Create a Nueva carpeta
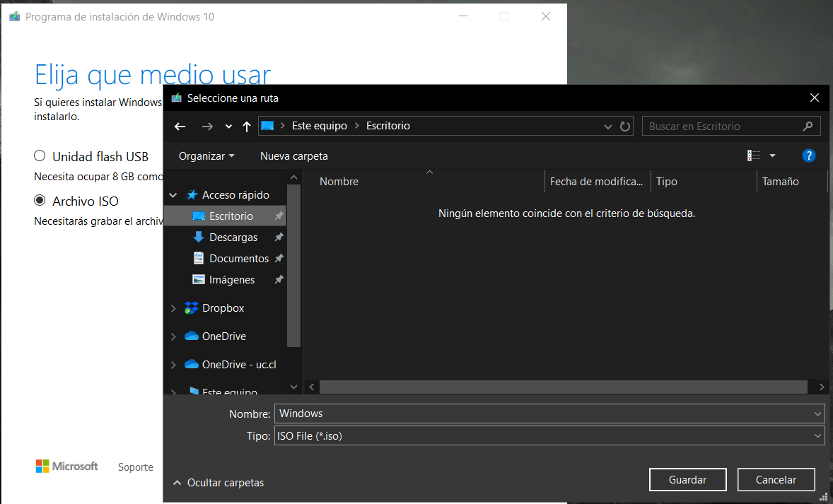Screen dimensions: 833x504 tap(293, 156)
